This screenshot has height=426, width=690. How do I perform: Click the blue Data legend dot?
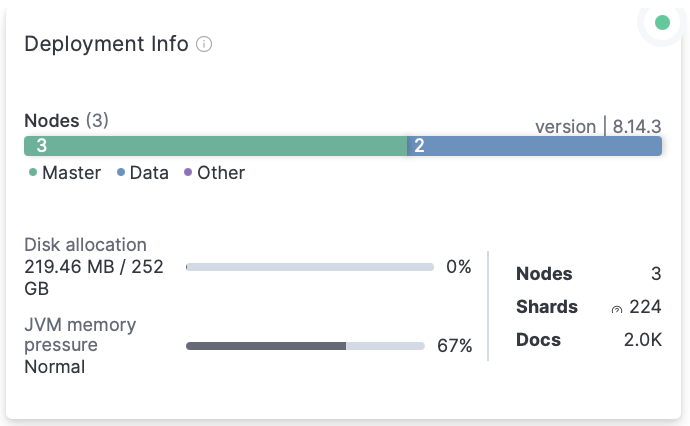[x=121, y=173]
